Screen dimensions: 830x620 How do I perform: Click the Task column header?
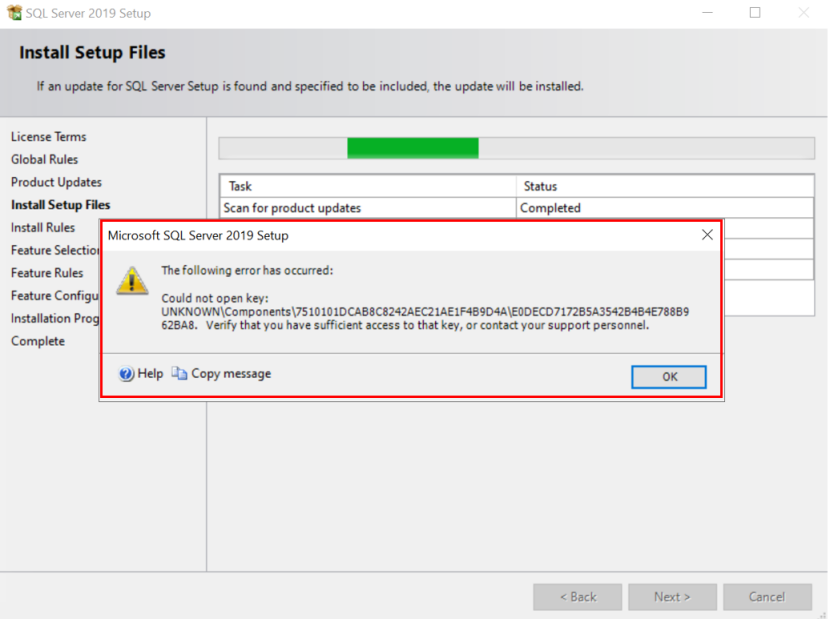[368, 186]
